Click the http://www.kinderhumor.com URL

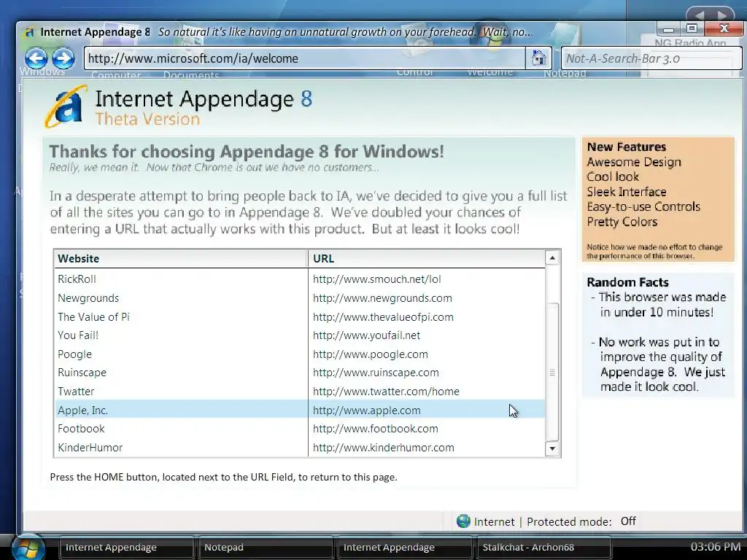(x=384, y=448)
